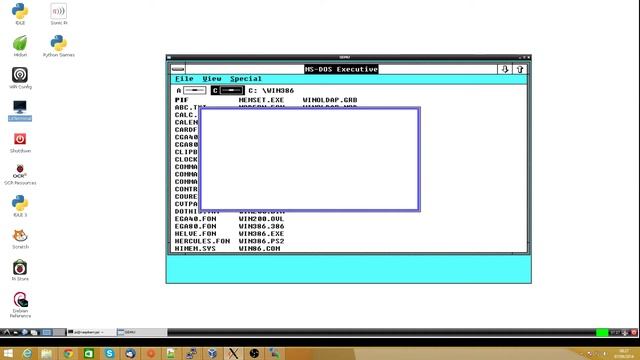Screen dimensions: 640x360
Task: Select file EGA80.FON
Action: [x=196, y=226]
